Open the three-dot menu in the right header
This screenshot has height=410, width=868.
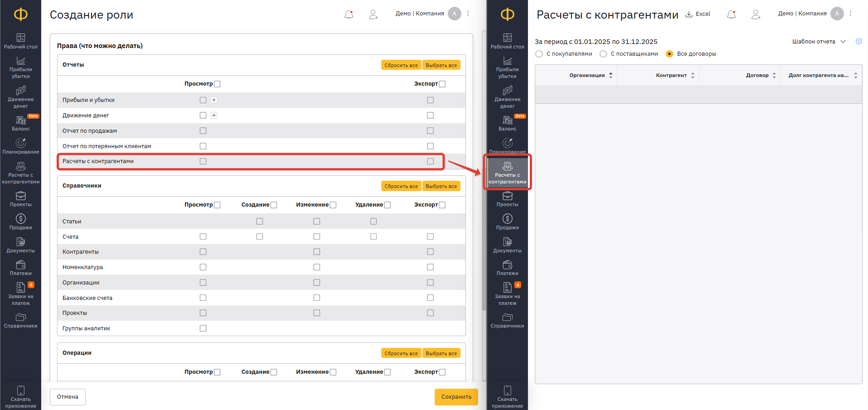[x=850, y=14]
